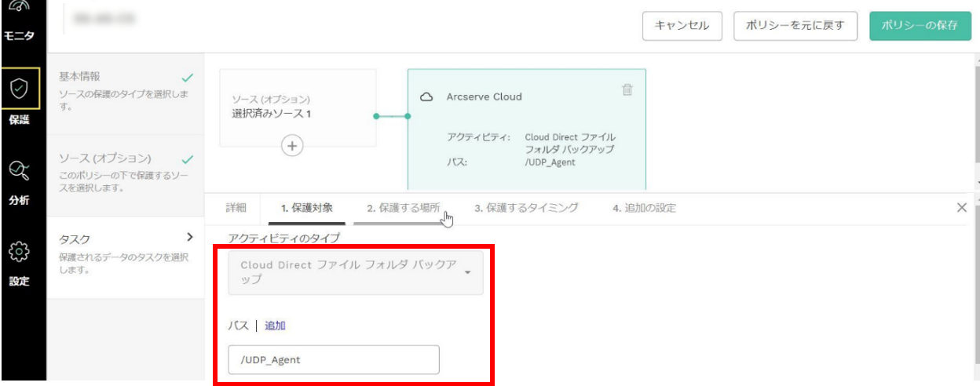Delete Arcserve Cloud task via trash icon
This screenshot has height=386, width=980.
click(627, 89)
